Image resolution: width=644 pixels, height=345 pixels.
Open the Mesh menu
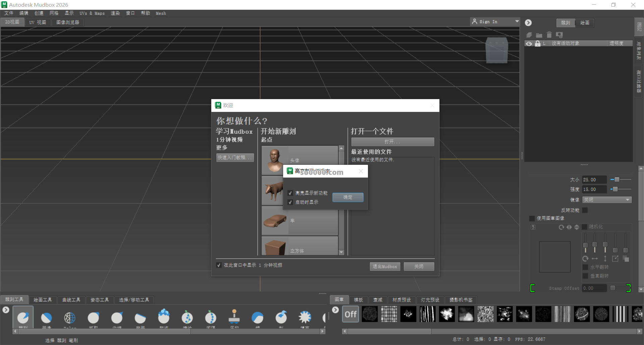(161, 13)
